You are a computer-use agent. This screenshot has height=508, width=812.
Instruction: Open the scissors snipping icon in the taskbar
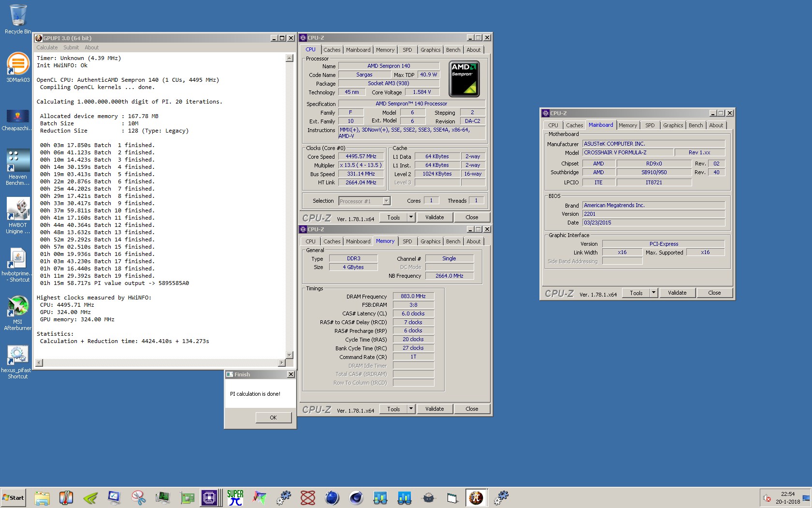pos(139,497)
